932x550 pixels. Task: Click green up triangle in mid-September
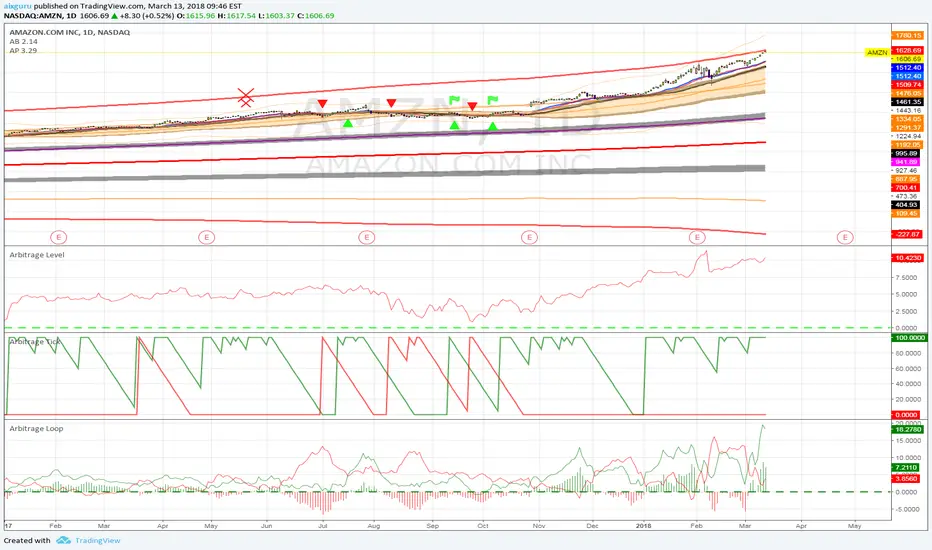455,125
